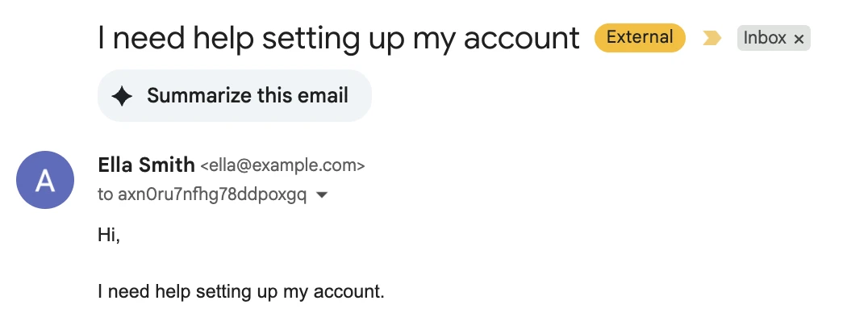
Task: Click the email subject heading
Action: click(339, 38)
